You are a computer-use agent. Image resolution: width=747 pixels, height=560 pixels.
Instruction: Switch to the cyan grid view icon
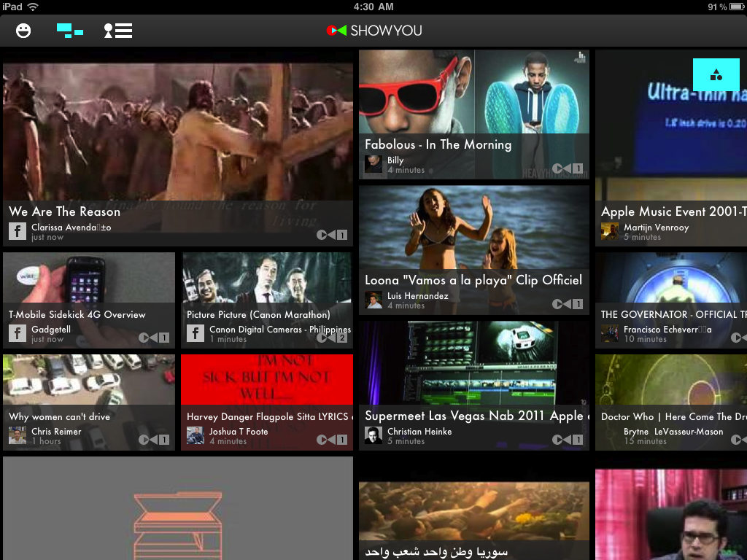[x=70, y=31]
